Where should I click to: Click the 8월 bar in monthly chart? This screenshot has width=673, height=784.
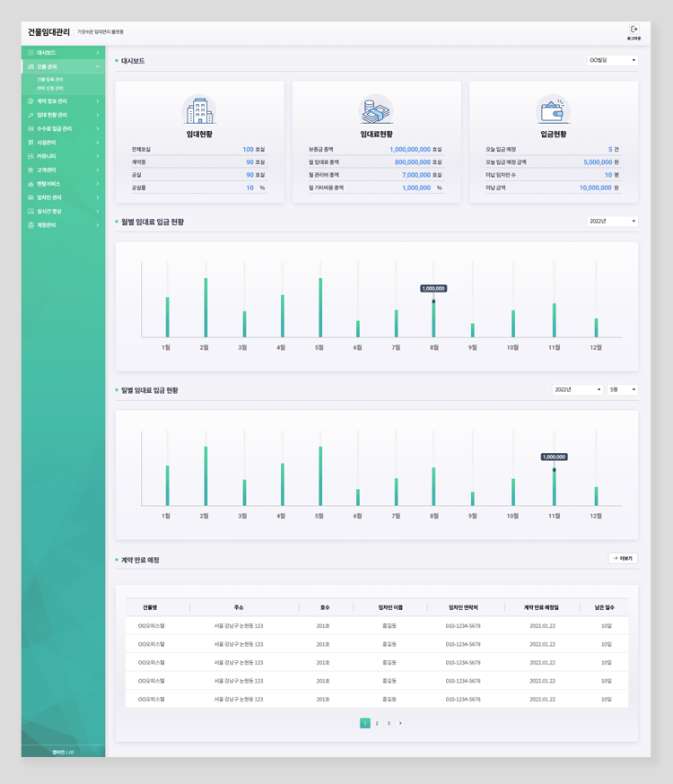[x=433, y=318]
